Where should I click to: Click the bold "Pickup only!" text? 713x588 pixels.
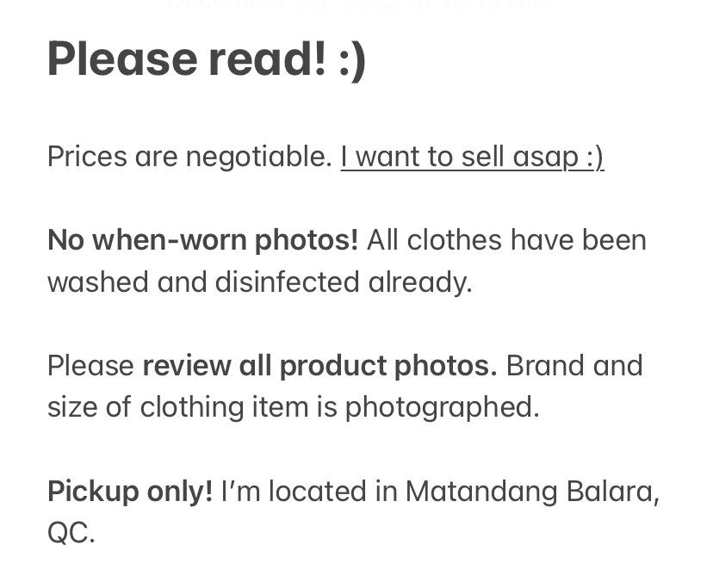click(x=129, y=492)
